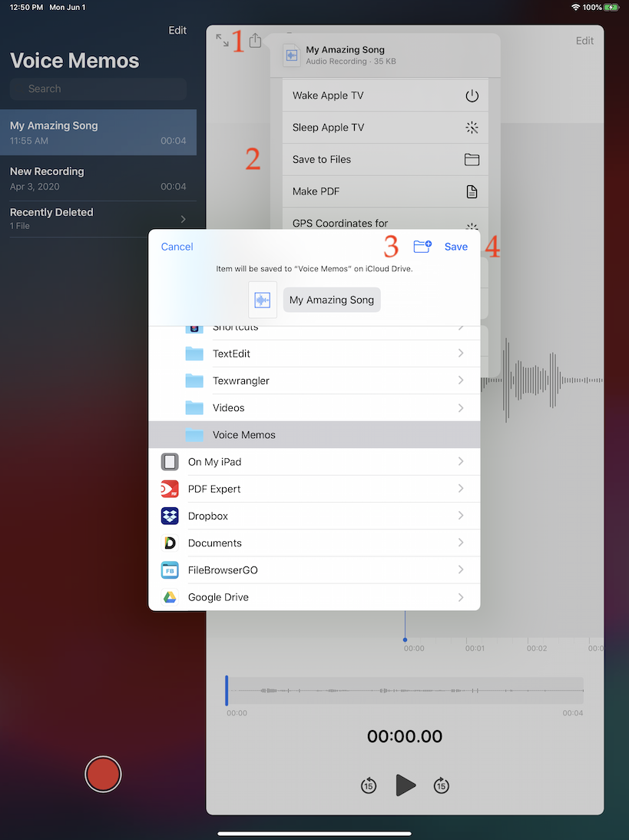Choose Wake Apple TV action
The width and height of the screenshot is (629, 840).
[386, 96]
